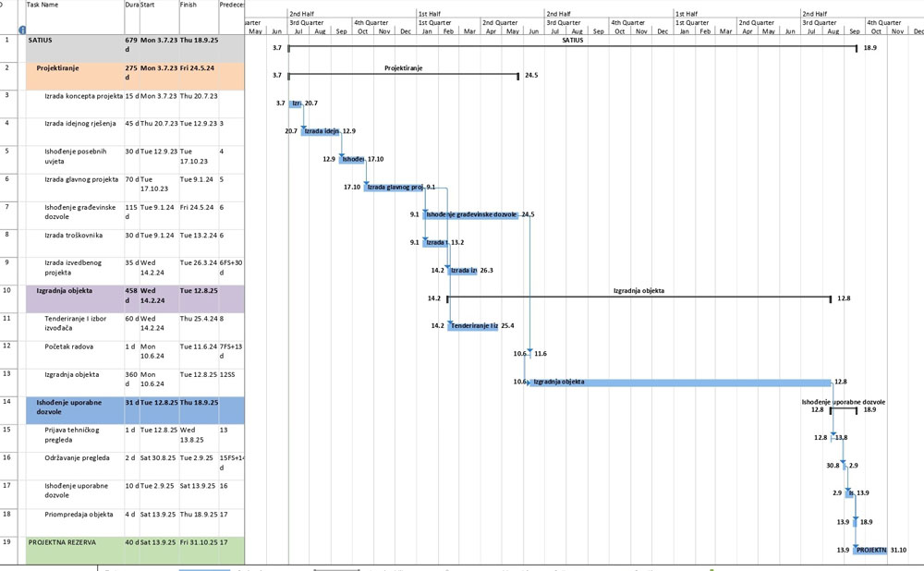The width and height of the screenshot is (924, 571).
Task: Select the PROJEKTNA REZERVA task name
Action: (x=62, y=542)
